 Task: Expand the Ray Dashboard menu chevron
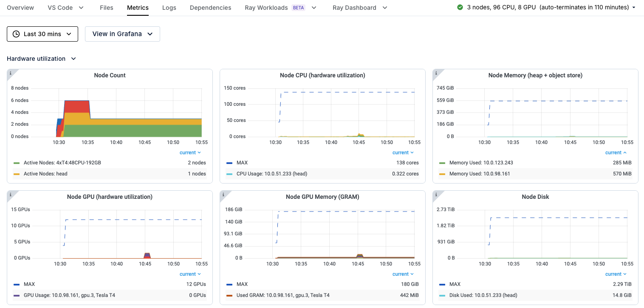click(385, 8)
